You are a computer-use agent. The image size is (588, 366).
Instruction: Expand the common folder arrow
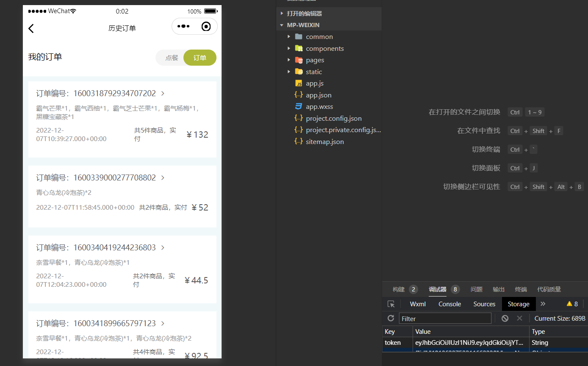pyautogui.click(x=289, y=36)
